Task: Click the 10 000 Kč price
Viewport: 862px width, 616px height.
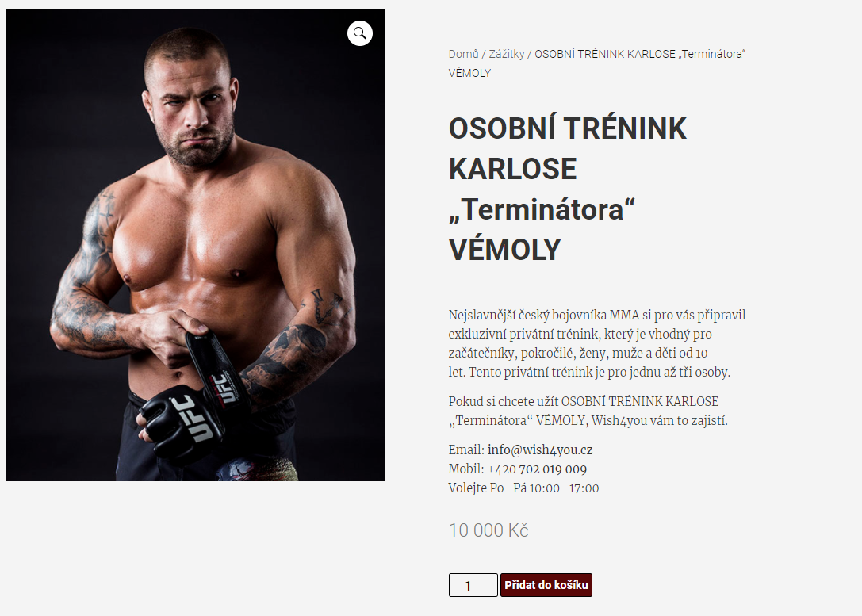Action: [x=488, y=530]
